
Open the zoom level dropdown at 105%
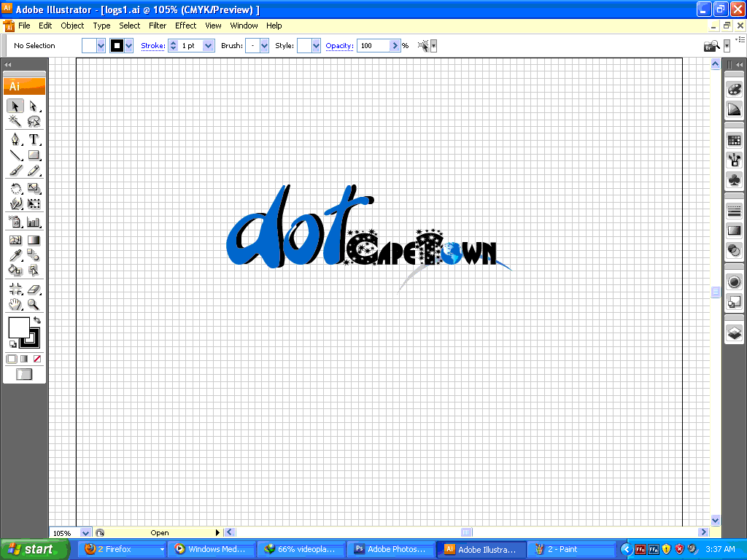86,533
